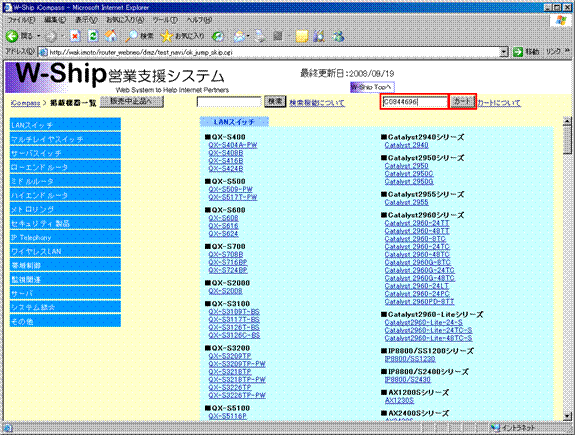Click the green Back arrow icon
The width and height of the screenshot is (576, 436).
coord(12,36)
